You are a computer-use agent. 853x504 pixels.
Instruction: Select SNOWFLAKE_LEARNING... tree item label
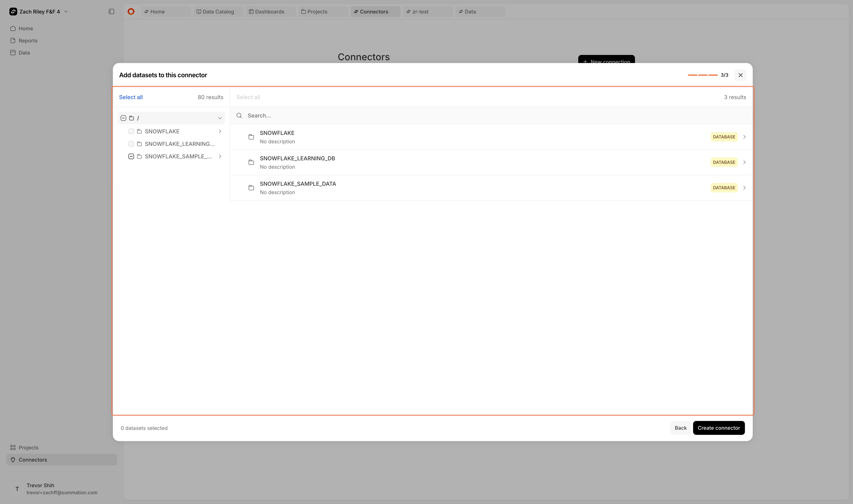(x=180, y=144)
